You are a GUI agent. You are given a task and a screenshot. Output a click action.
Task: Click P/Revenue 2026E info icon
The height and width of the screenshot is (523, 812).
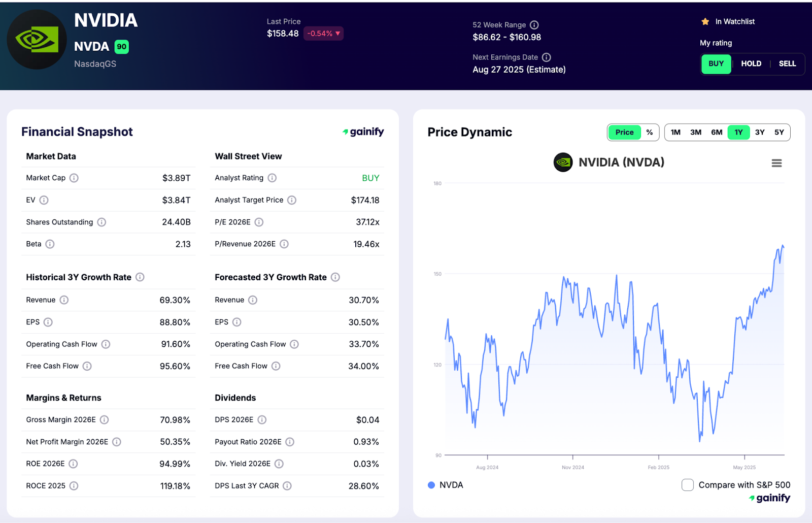tap(284, 244)
